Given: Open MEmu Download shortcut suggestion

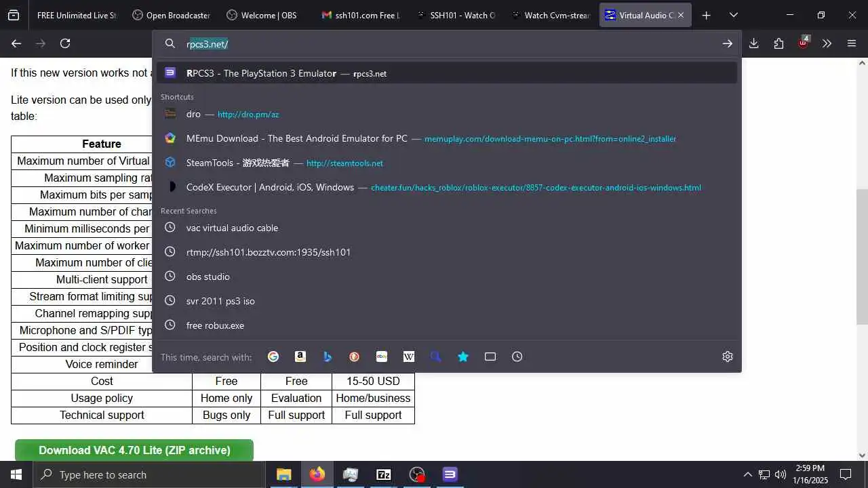Looking at the screenshot, I should coord(447,138).
